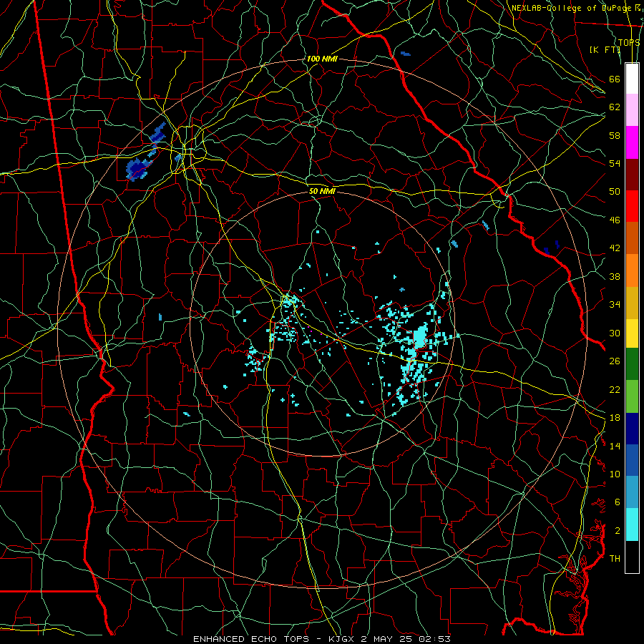Screen dimensions: 644x644
Task: Click the TH legend label
Action: pos(615,559)
